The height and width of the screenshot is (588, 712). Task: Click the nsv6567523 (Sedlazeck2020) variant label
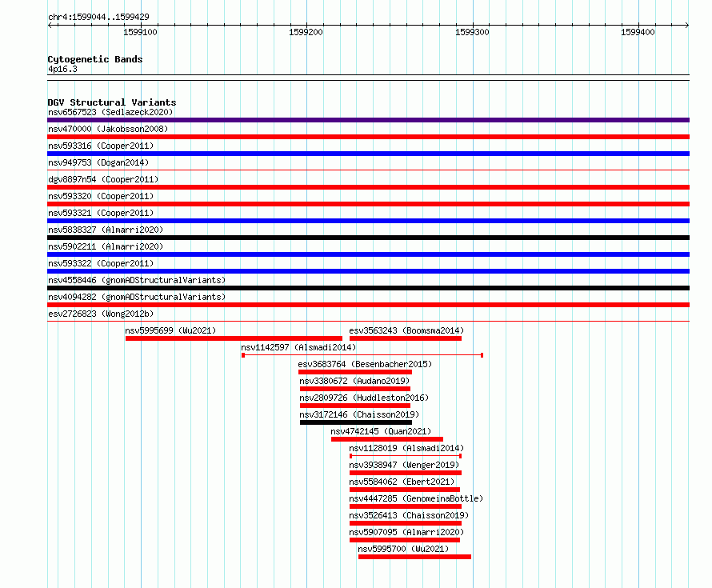[110, 112]
